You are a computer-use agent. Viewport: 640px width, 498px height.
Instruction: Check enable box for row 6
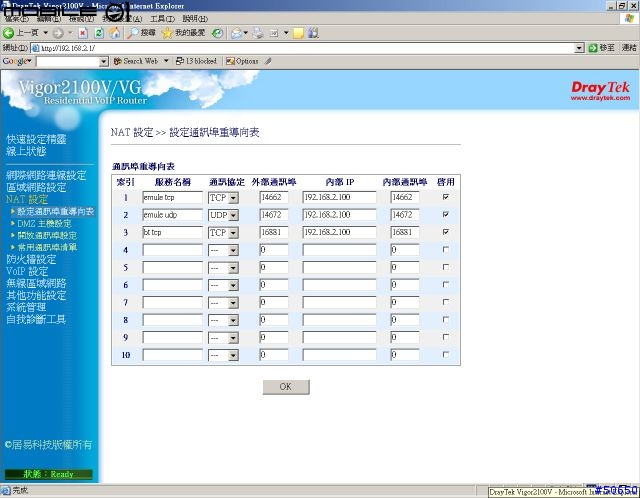point(446,285)
